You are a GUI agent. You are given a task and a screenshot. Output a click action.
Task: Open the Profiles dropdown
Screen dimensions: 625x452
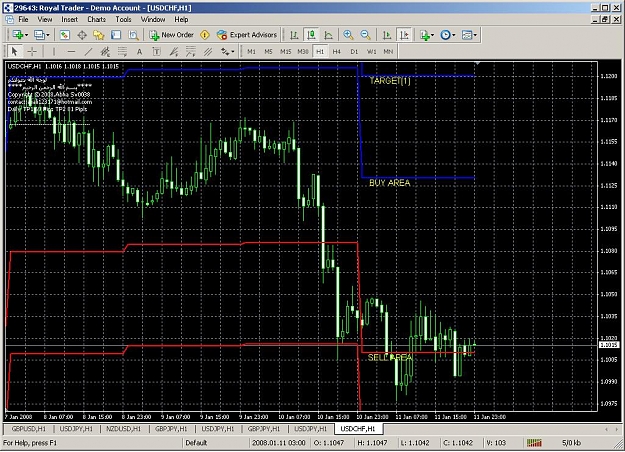tap(41, 35)
